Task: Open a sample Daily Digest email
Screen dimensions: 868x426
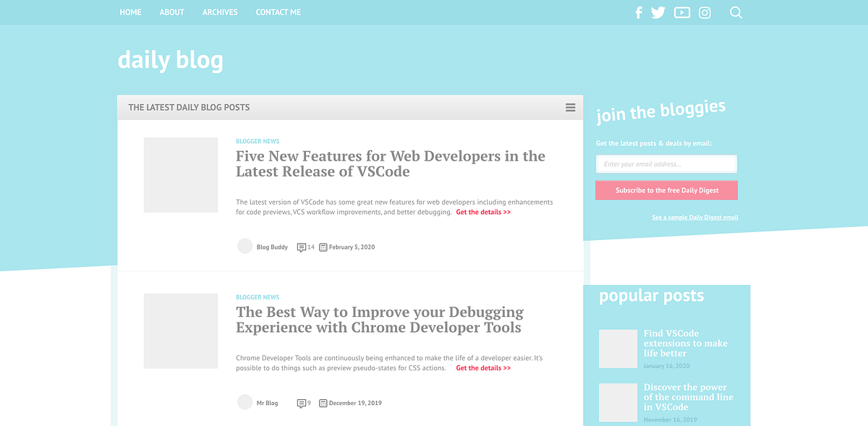Action: click(694, 216)
